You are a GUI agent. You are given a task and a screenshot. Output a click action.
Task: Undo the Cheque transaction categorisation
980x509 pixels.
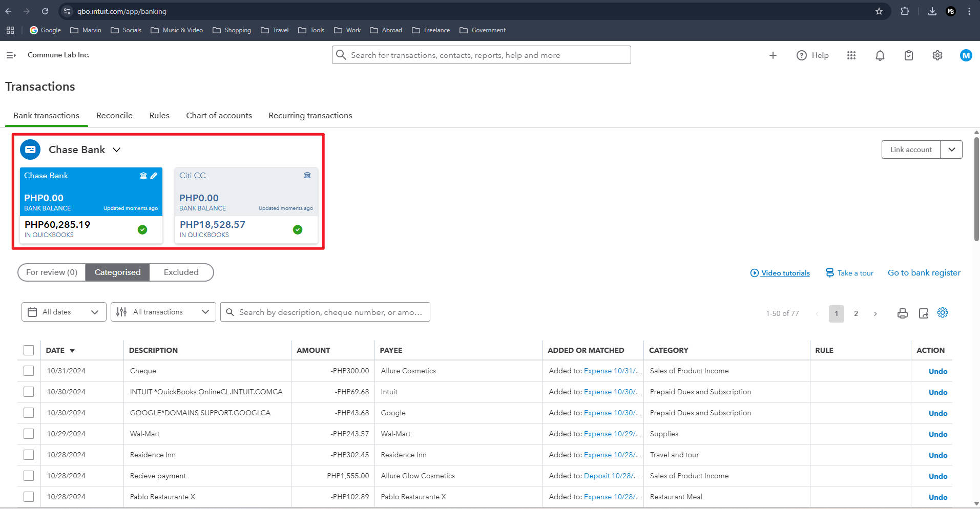click(938, 371)
